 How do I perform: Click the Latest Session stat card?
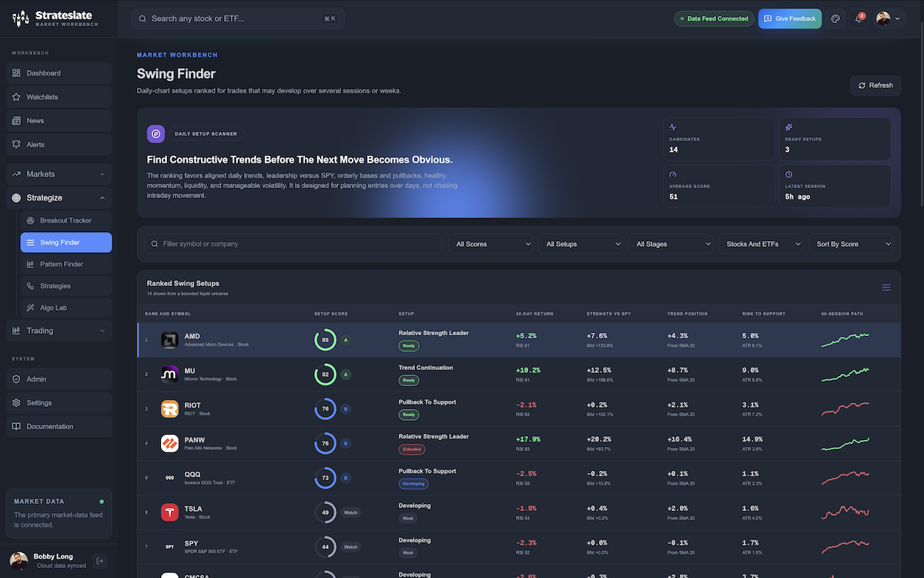coord(835,186)
